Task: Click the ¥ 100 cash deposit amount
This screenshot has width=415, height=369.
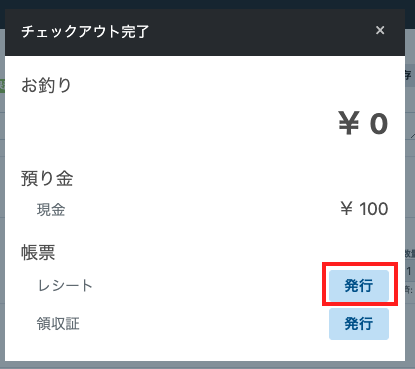Action: tap(364, 209)
